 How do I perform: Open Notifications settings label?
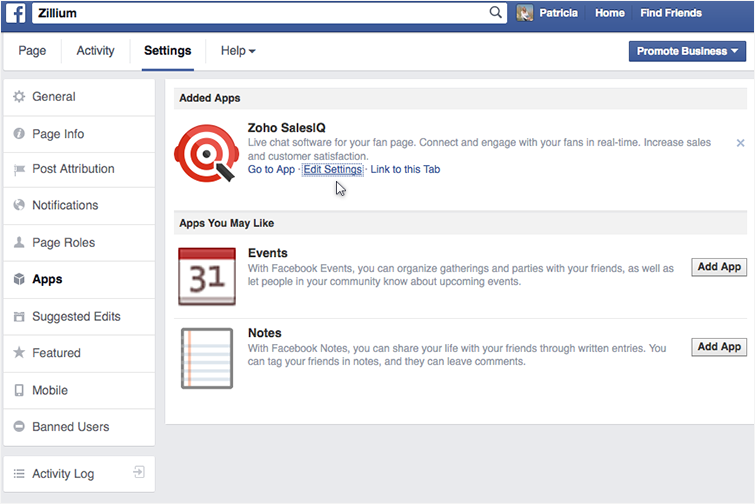pos(65,205)
